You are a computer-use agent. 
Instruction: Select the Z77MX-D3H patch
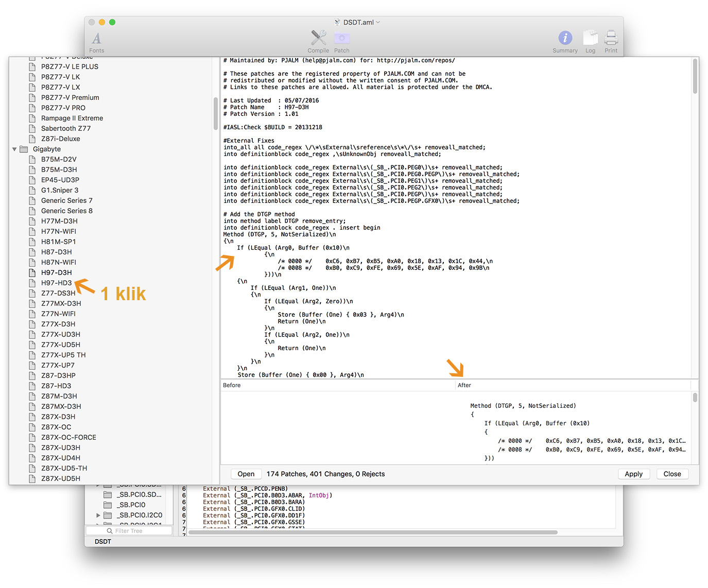click(61, 303)
